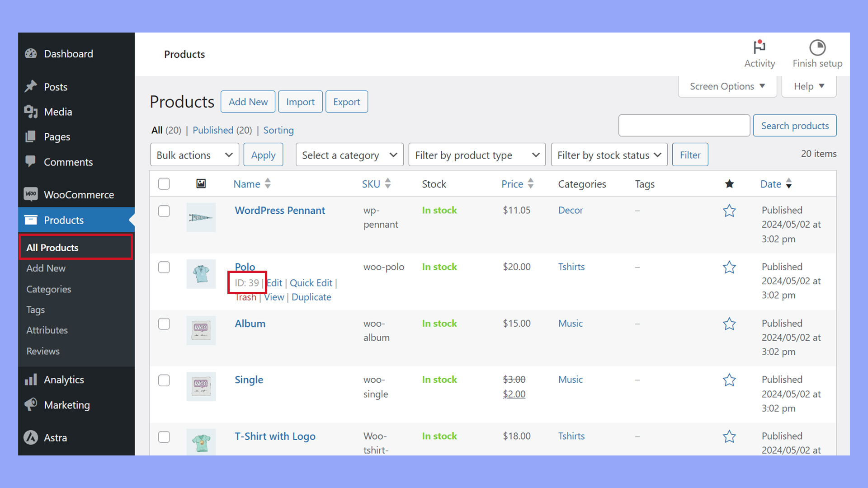Expand the Filter by product type dropdown

476,155
